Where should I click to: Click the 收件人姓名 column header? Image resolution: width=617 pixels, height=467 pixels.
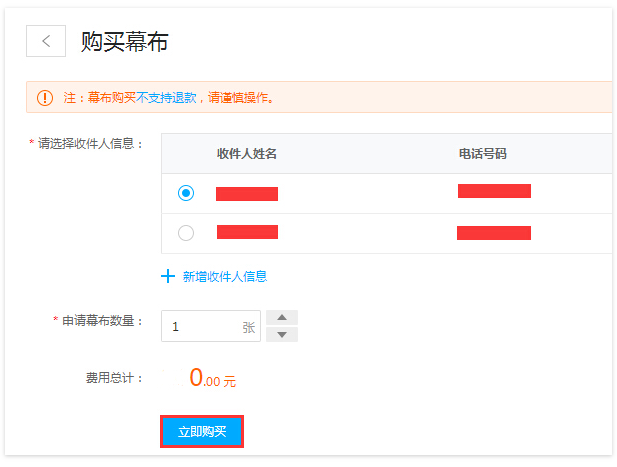point(247,154)
